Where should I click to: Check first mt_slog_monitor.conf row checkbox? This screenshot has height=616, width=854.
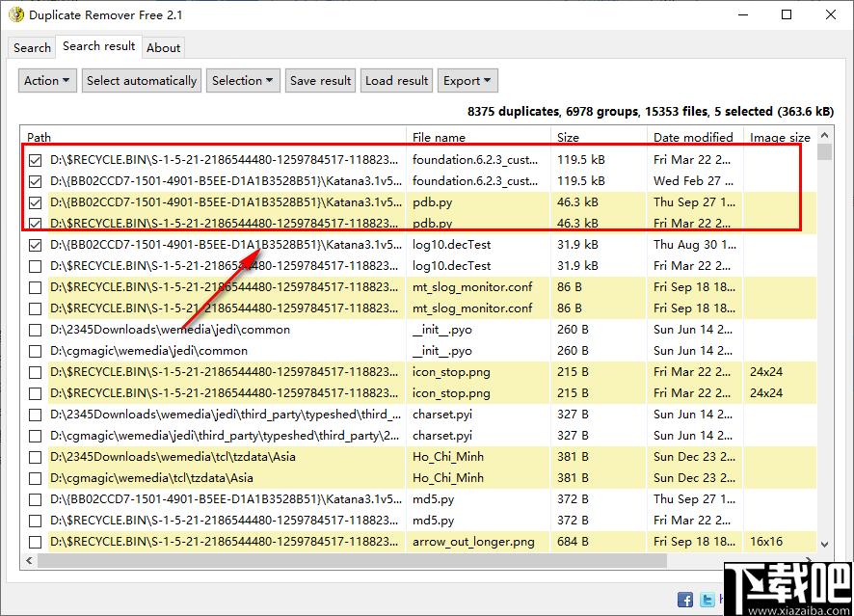(36, 287)
